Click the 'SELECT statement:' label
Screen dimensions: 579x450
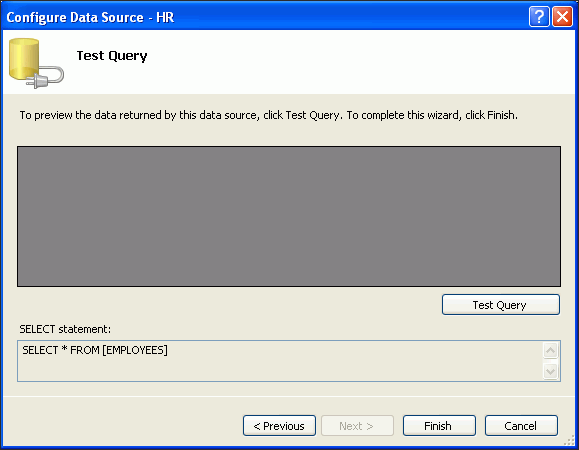click(x=65, y=329)
